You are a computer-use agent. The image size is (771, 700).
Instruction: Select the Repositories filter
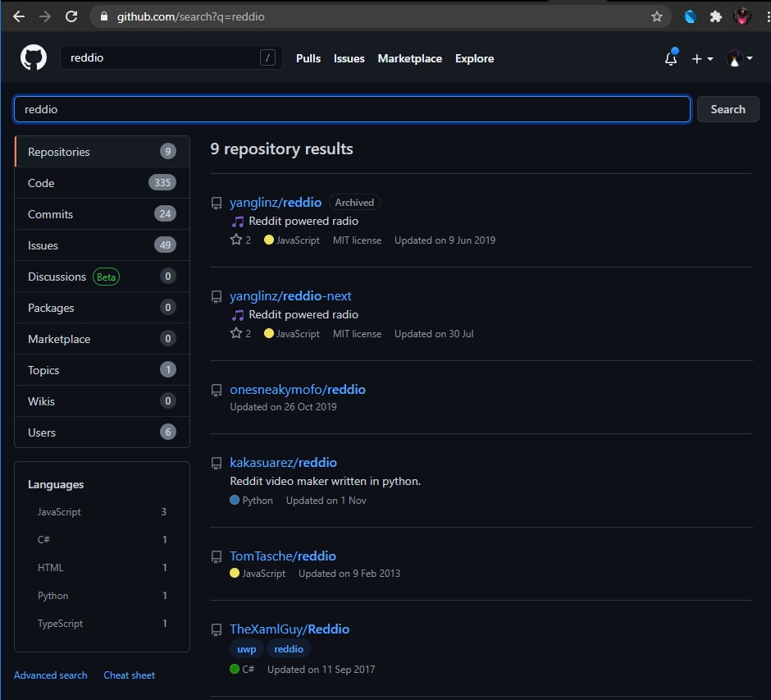pyautogui.click(x=103, y=152)
